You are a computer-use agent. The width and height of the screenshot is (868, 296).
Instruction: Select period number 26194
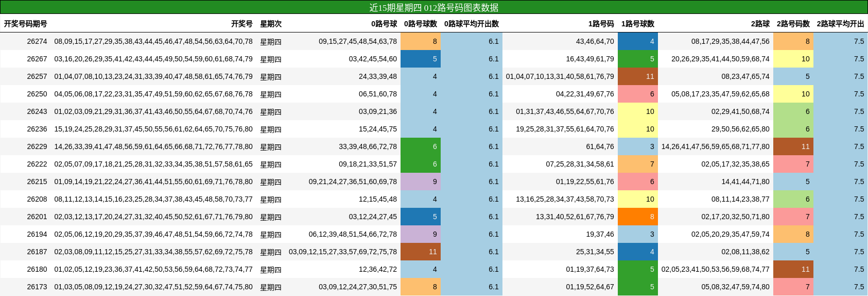pyautogui.click(x=37, y=234)
